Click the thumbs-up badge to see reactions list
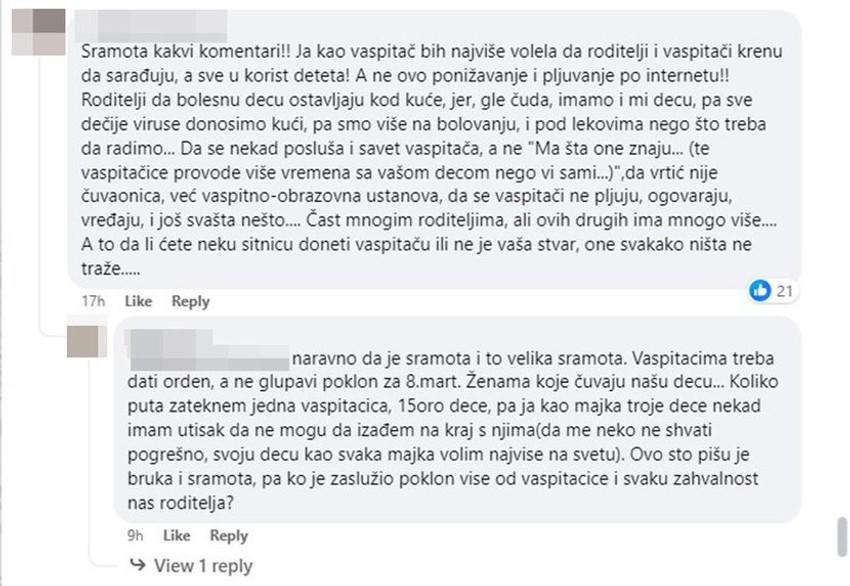850x586 pixels. [x=775, y=290]
